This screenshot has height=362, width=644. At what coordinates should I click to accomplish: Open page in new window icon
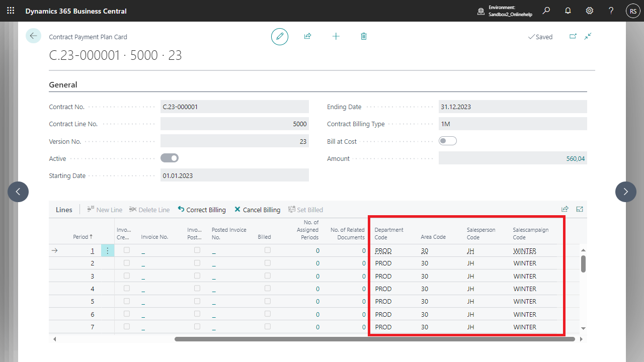click(573, 37)
